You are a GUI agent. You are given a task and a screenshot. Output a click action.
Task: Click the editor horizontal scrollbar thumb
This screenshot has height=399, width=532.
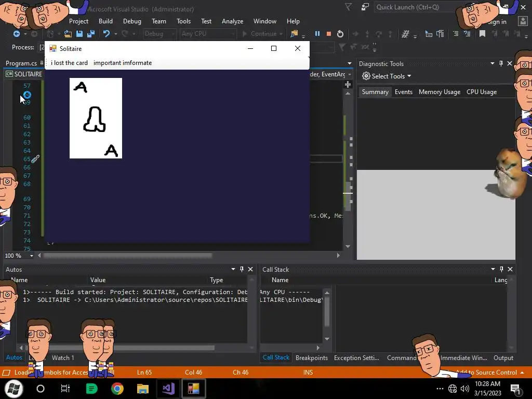(128, 255)
